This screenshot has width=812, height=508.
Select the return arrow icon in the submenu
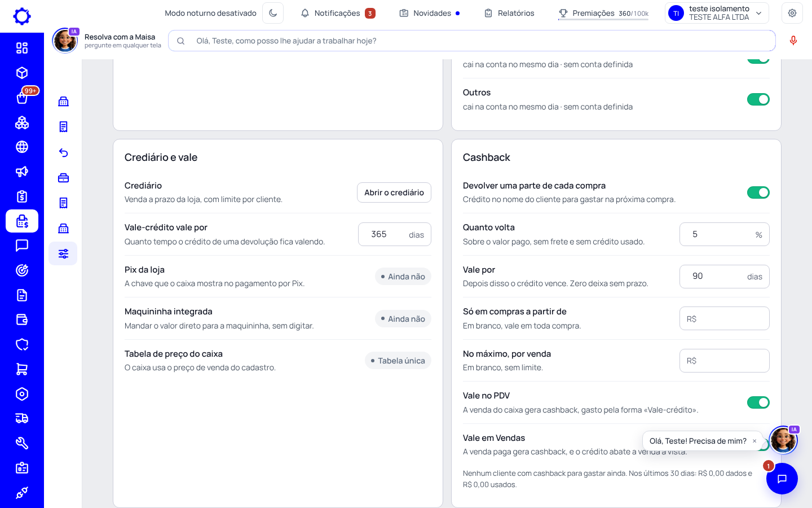[x=63, y=152]
